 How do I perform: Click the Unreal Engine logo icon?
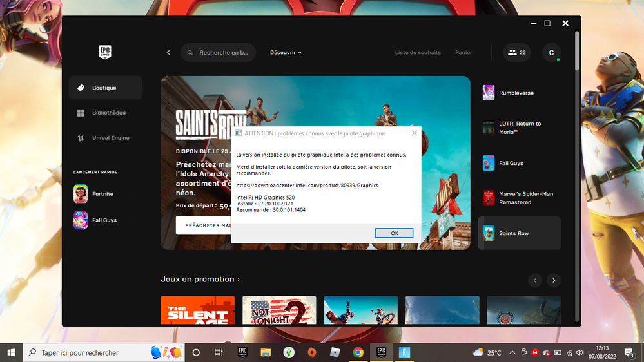81,138
